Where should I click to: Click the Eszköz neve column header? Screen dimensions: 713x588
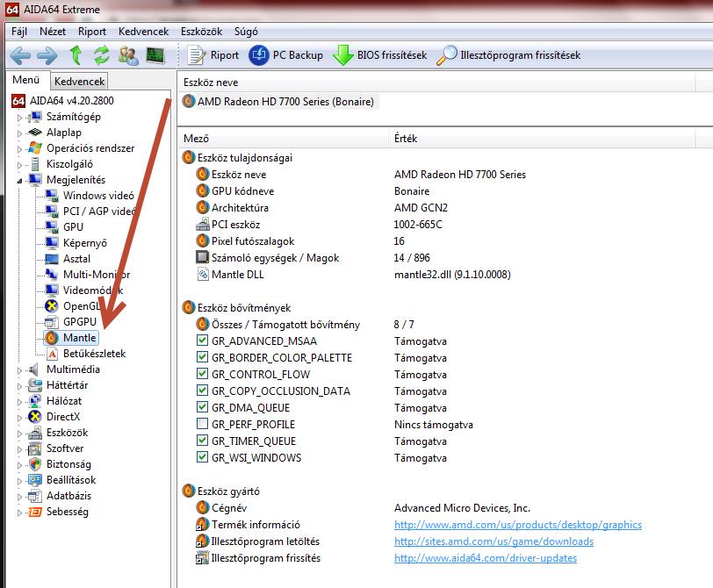[x=436, y=82]
